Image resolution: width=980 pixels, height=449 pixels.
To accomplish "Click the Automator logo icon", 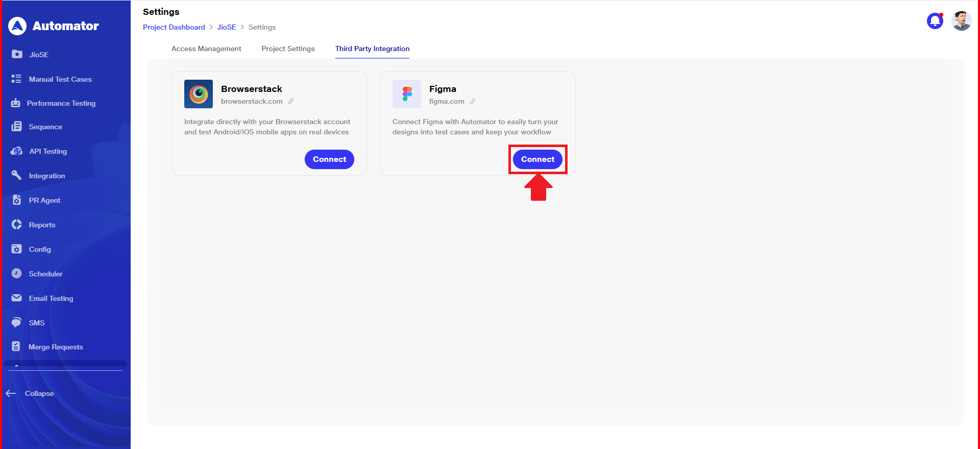I will click(17, 26).
